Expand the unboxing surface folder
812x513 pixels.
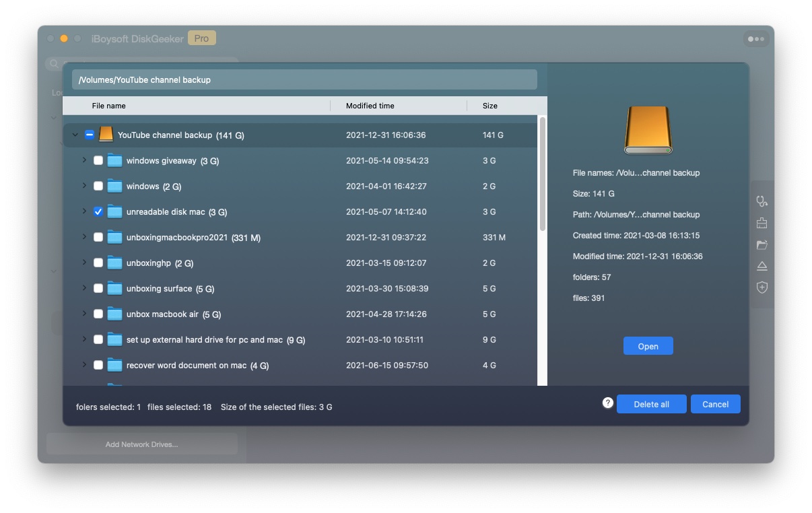point(84,288)
